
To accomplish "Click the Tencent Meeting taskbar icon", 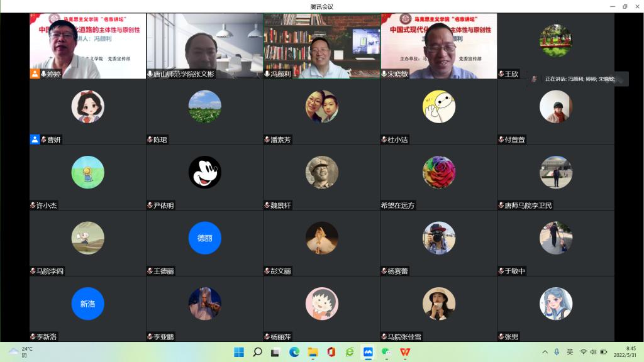I will 369,352.
